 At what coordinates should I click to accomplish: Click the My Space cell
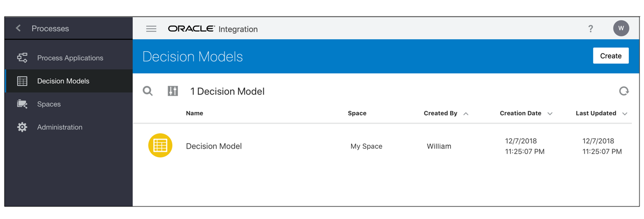(366, 146)
